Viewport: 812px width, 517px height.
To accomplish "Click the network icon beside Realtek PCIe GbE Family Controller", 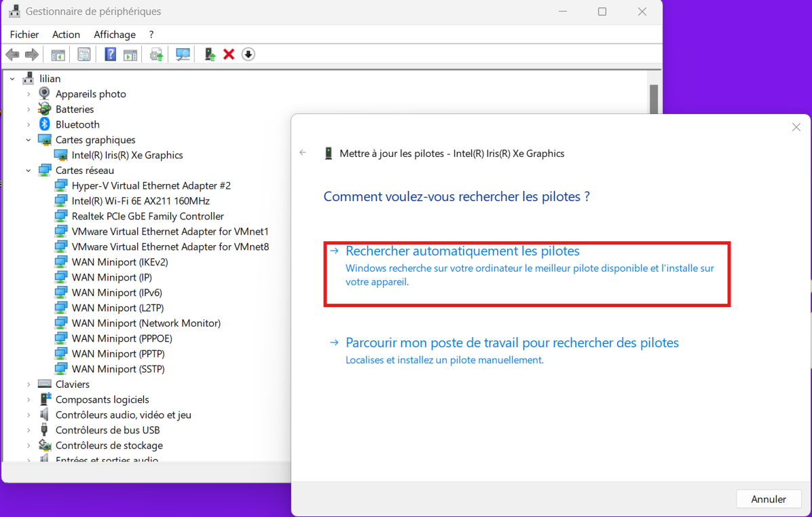I will click(x=61, y=216).
